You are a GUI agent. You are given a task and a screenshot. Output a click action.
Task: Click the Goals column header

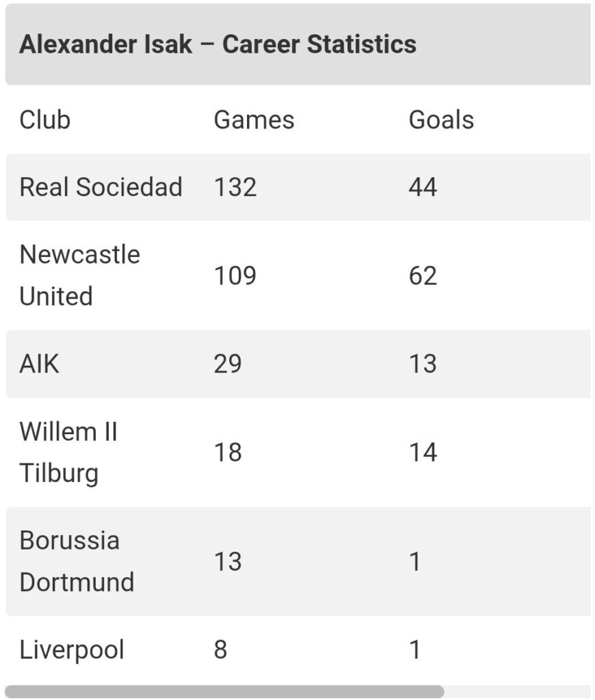tap(441, 120)
